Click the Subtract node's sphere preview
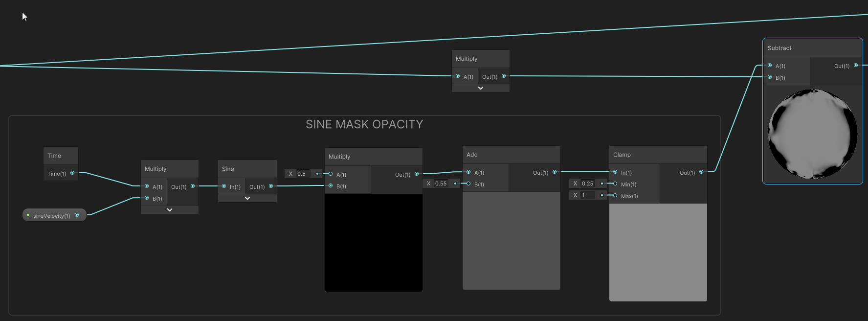 [812, 134]
